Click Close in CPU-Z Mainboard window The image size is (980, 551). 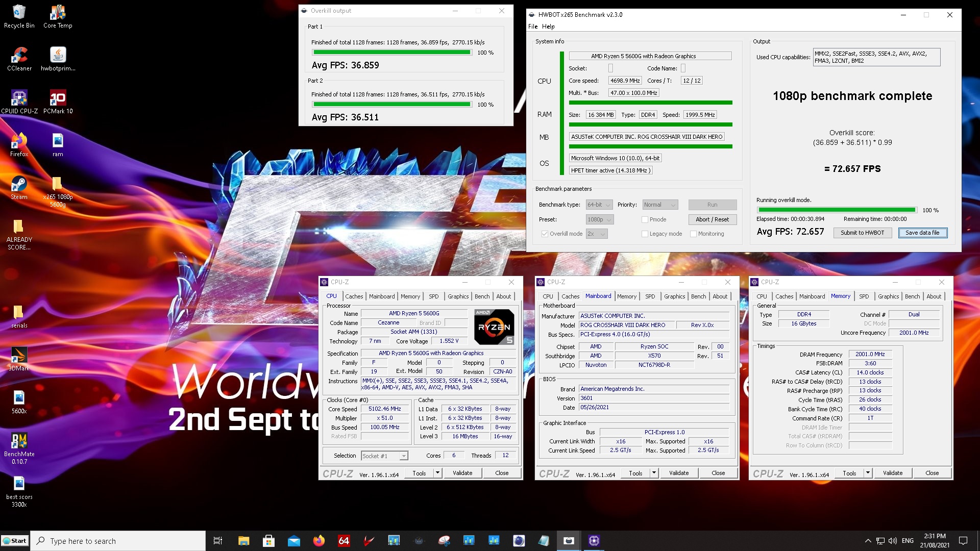click(x=718, y=473)
